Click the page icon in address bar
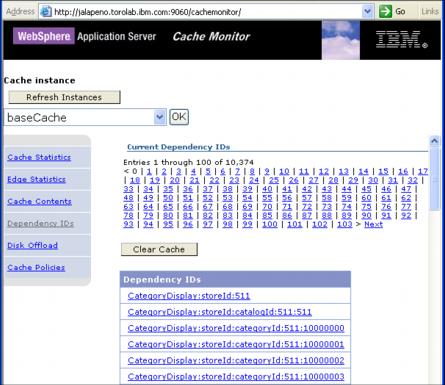Screen dimensions: 445x385 [46, 12]
